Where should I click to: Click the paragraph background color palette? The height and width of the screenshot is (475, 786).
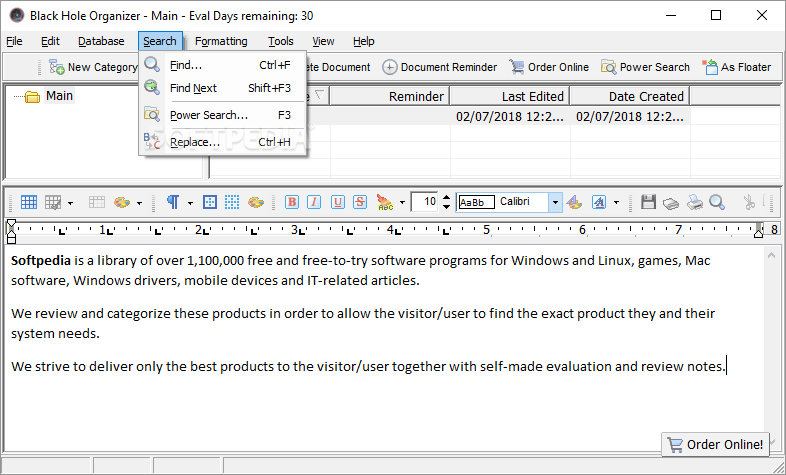(256, 202)
